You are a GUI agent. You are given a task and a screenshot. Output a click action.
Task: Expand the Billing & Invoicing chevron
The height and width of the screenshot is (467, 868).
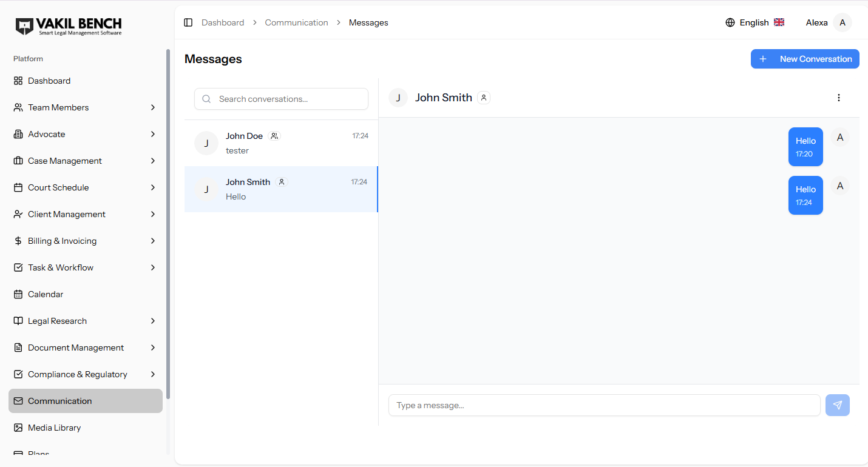152,241
